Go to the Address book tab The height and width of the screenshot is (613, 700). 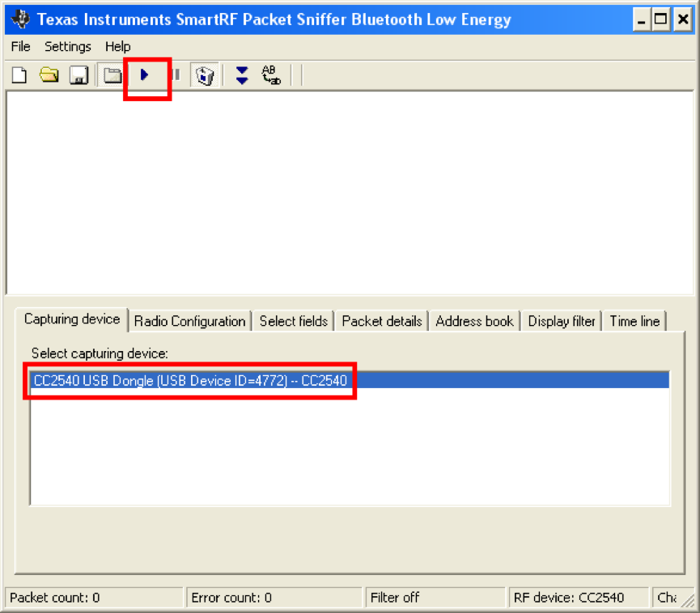pos(474,321)
